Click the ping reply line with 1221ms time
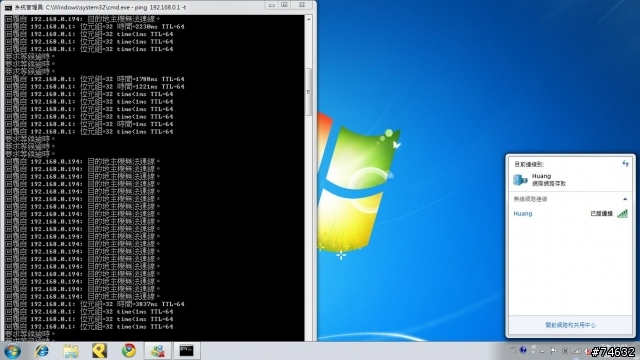 tap(95, 87)
